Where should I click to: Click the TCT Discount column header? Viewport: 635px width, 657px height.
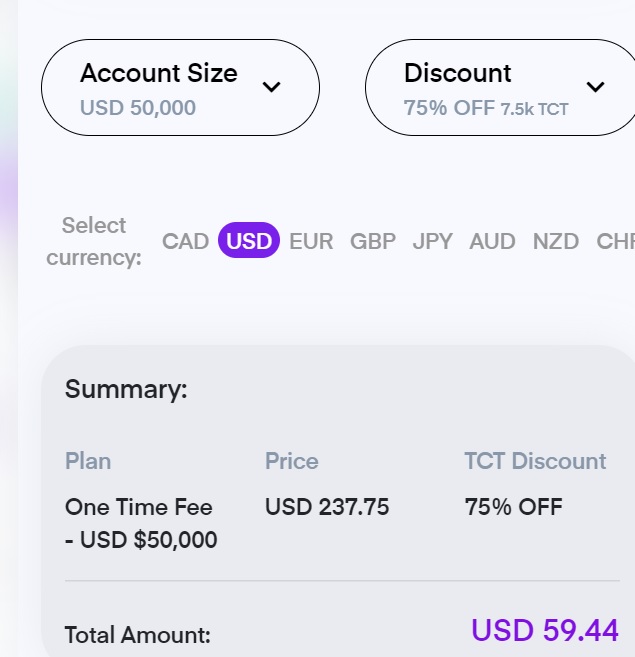coord(535,461)
